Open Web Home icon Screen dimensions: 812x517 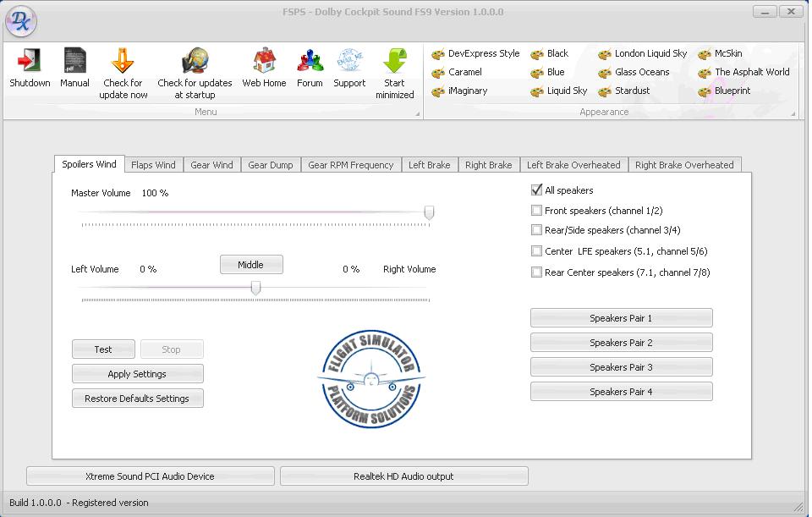click(x=264, y=60)
